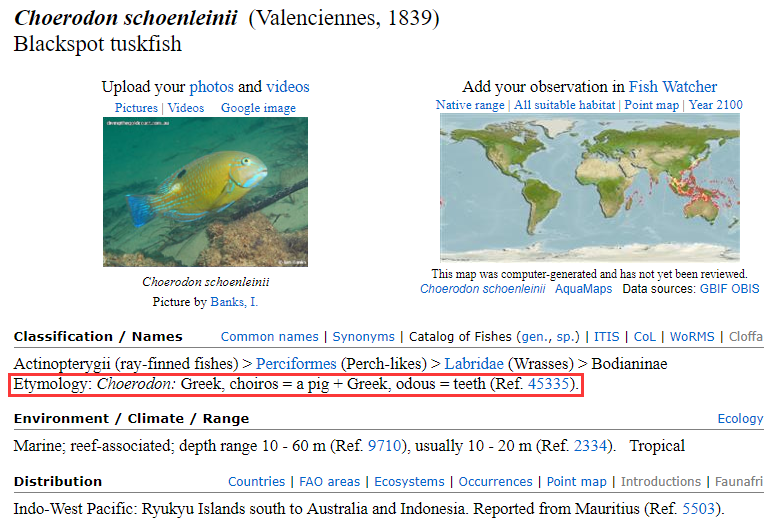Screen dimensions: 779x525
Task: Open the WoRMS link
Action: pos(692,337)
